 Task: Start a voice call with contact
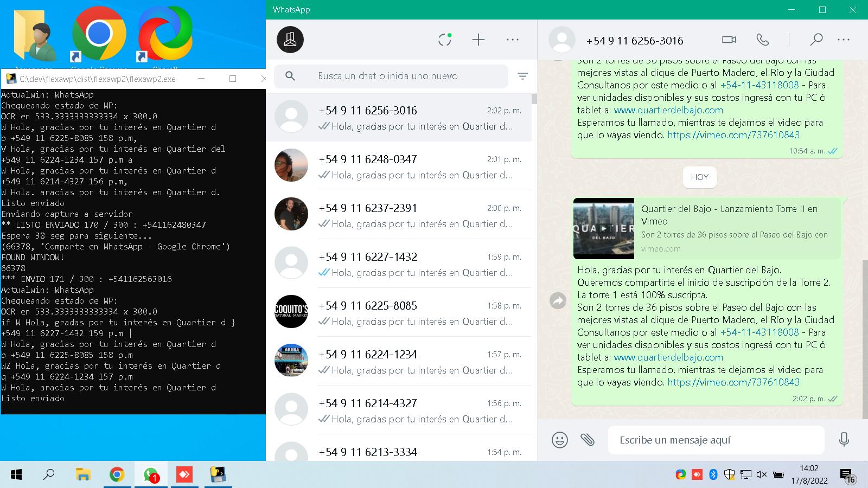coord(762,40)
